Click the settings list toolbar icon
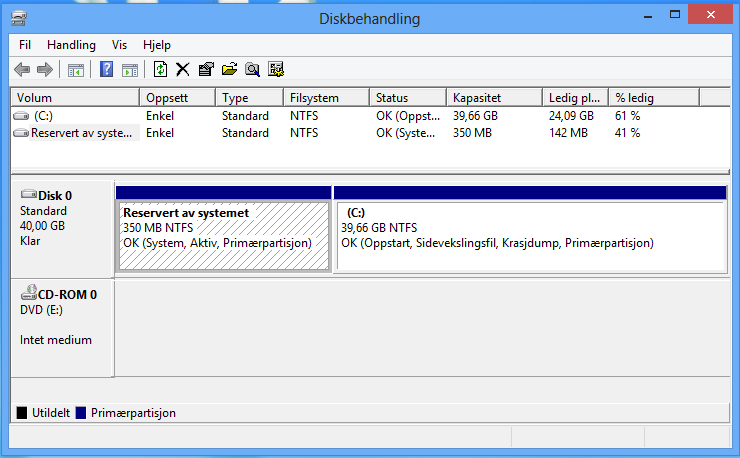This screenshot has width=740, height=458. [x=276, y=69]
